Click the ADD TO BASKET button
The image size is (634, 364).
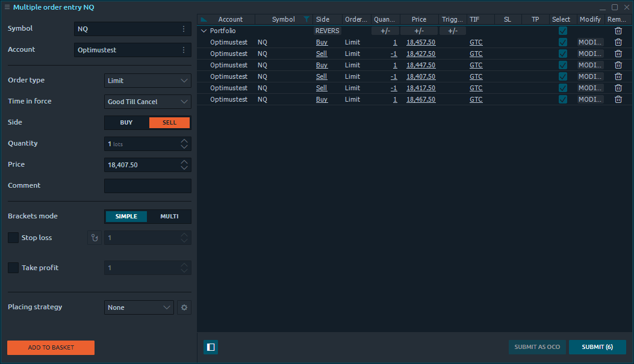point(51,348)
